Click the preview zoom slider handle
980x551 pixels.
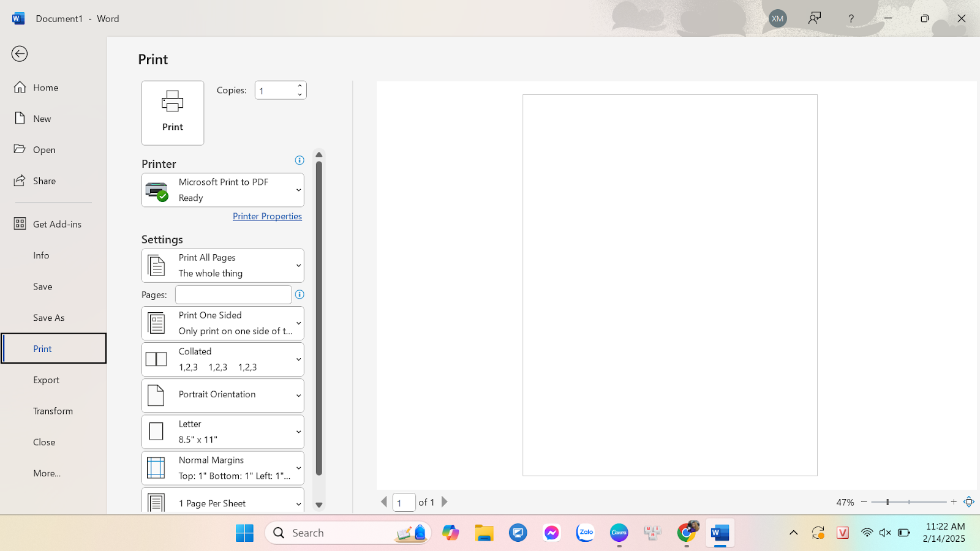pos(888,502)
